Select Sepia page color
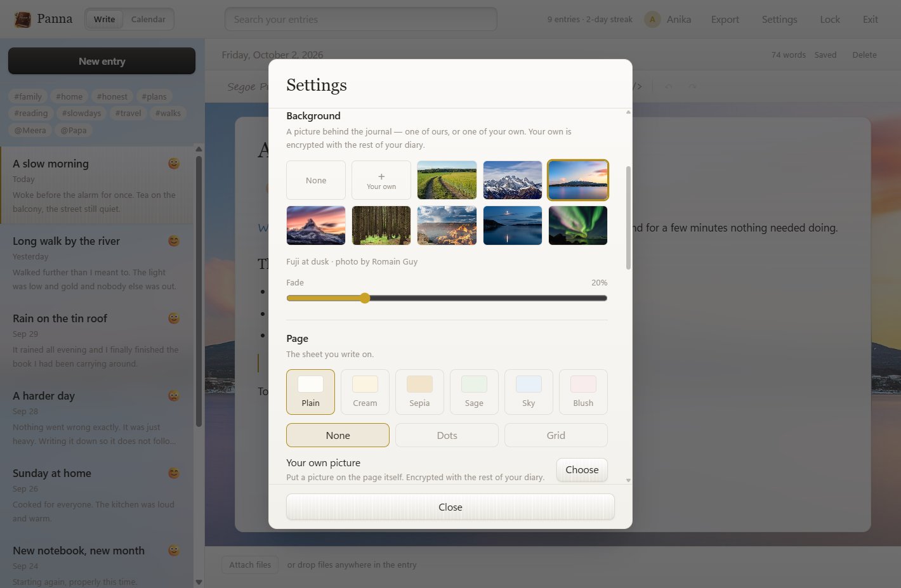The width and height of the screenshot is (901, 588). point(419,392)
